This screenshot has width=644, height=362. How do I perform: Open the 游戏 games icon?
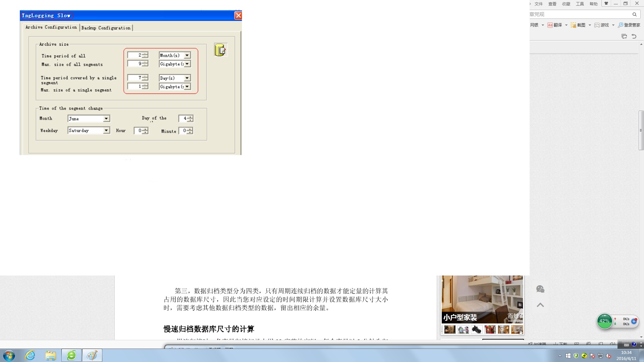(597, 25)
